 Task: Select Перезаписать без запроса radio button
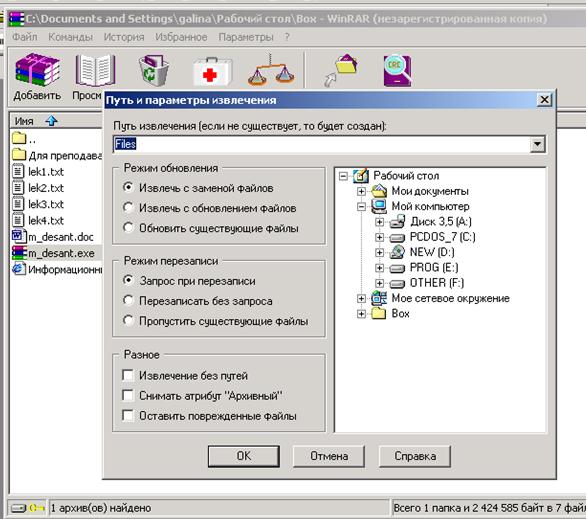[128, 300]
